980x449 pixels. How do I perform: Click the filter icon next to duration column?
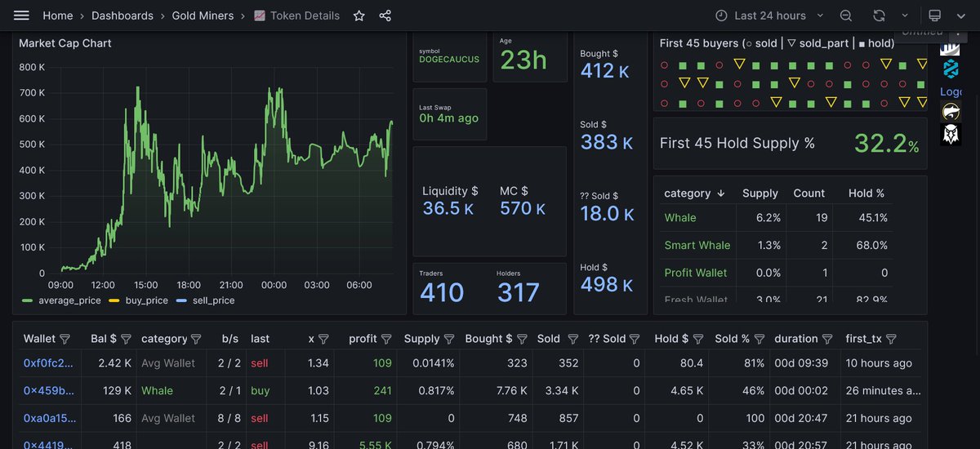click(x=826, y=339)
